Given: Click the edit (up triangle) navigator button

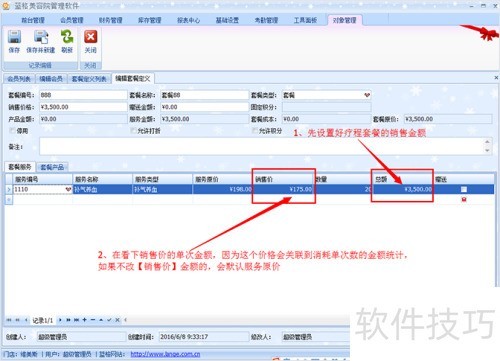Looking at the screenshot, I should coord(101,320).
